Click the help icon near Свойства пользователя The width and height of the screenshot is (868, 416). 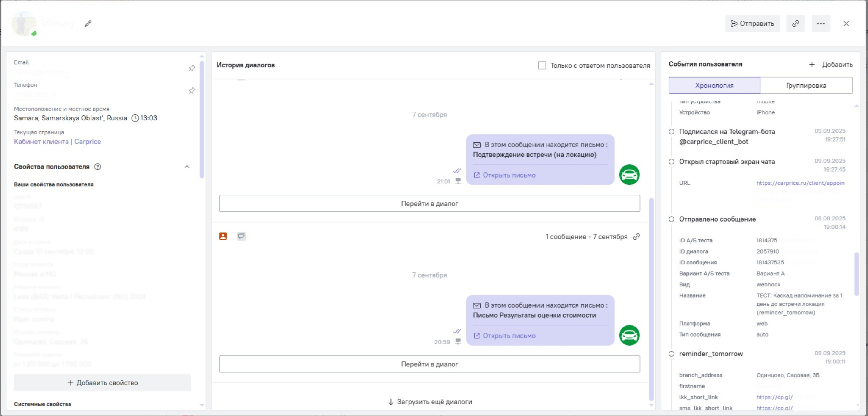point(97,167)
